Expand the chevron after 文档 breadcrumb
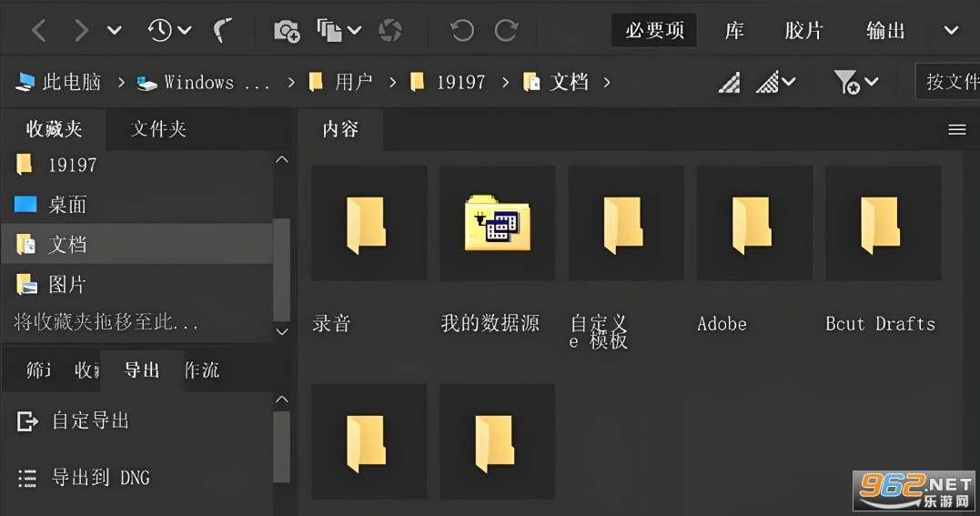 pyautogui.click(x=606, y=82)
